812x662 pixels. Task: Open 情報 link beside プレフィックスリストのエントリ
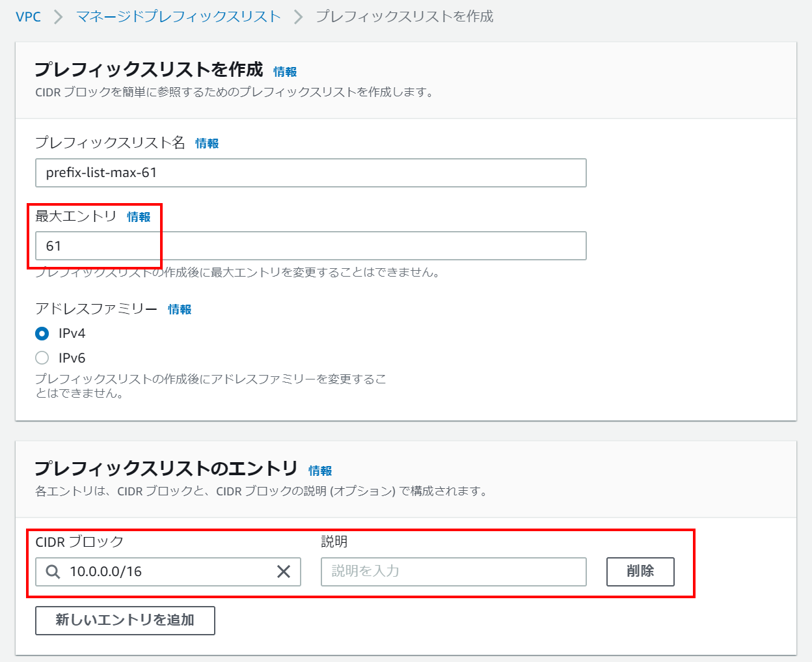pos(320,471)
